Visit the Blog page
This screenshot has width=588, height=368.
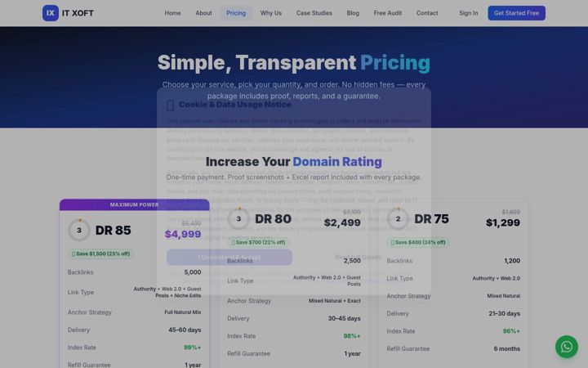tap(353, 13)
